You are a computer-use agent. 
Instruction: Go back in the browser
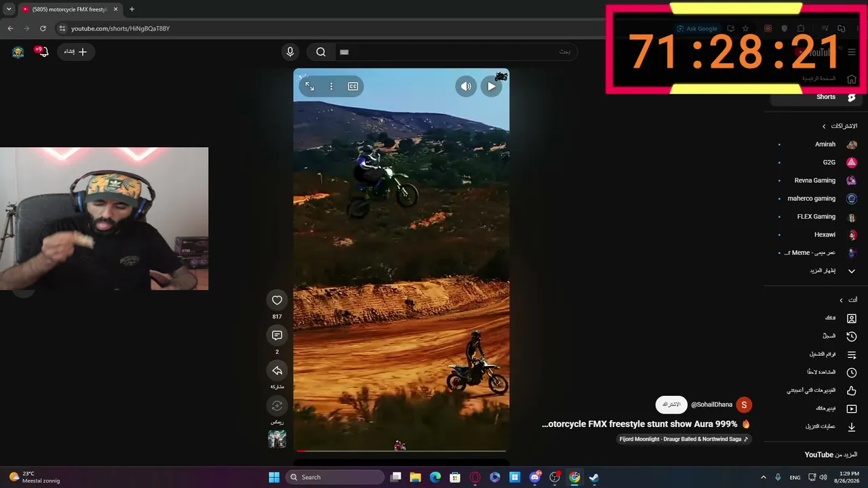point(10,28)
